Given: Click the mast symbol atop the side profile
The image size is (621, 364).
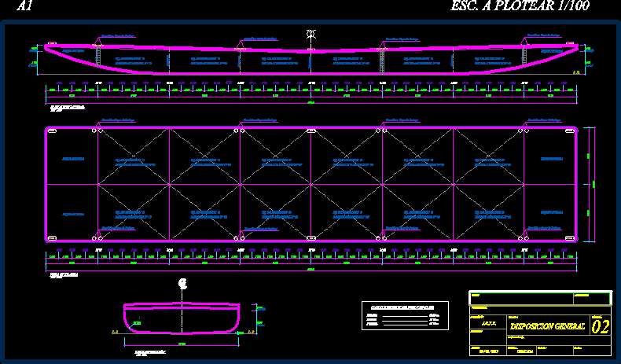Looking at the screenshot, I should click(311, 35).
